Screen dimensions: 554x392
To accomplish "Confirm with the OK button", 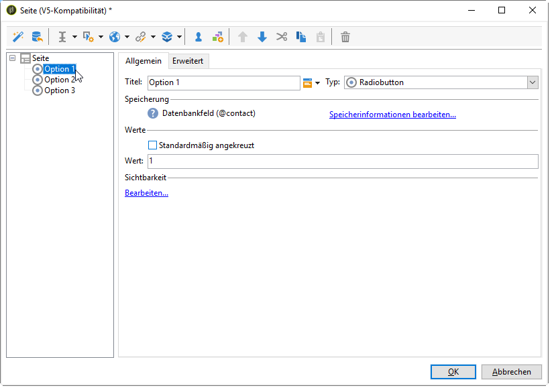I will 453,372.
